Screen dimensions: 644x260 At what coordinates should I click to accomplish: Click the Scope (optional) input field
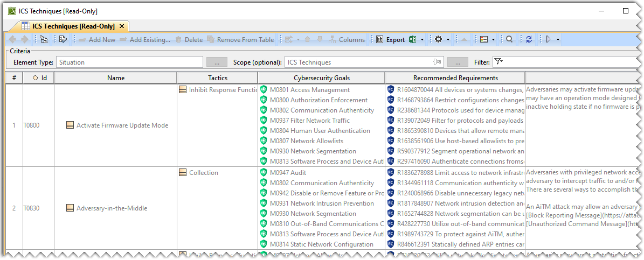click(x=358, y=62)
